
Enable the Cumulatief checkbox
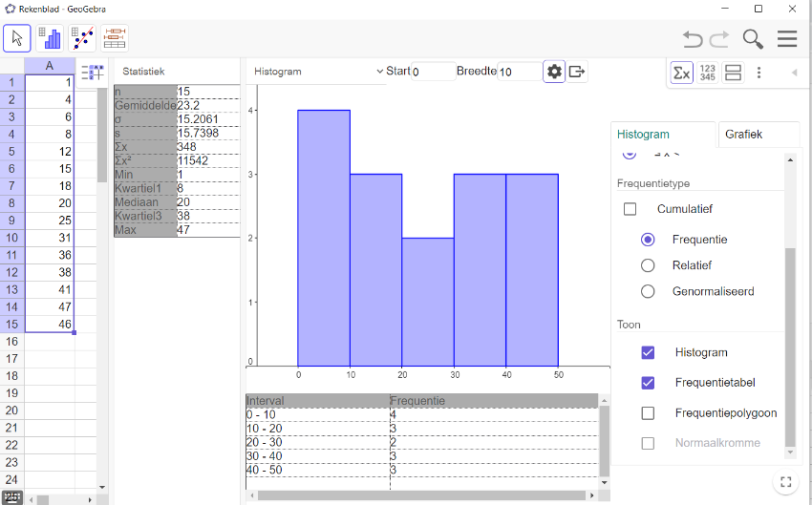click(x=630, y=209)
